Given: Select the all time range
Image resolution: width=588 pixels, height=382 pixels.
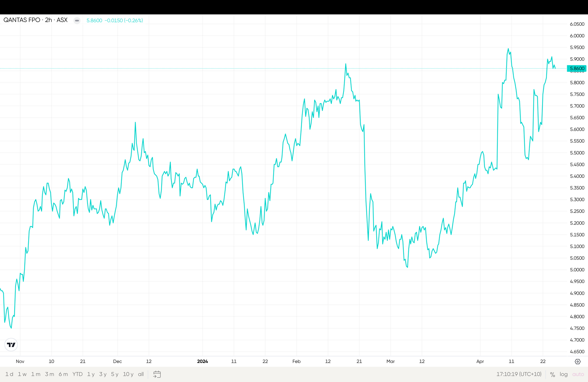Looking at the screenshot, I should (x=141, y=374).
